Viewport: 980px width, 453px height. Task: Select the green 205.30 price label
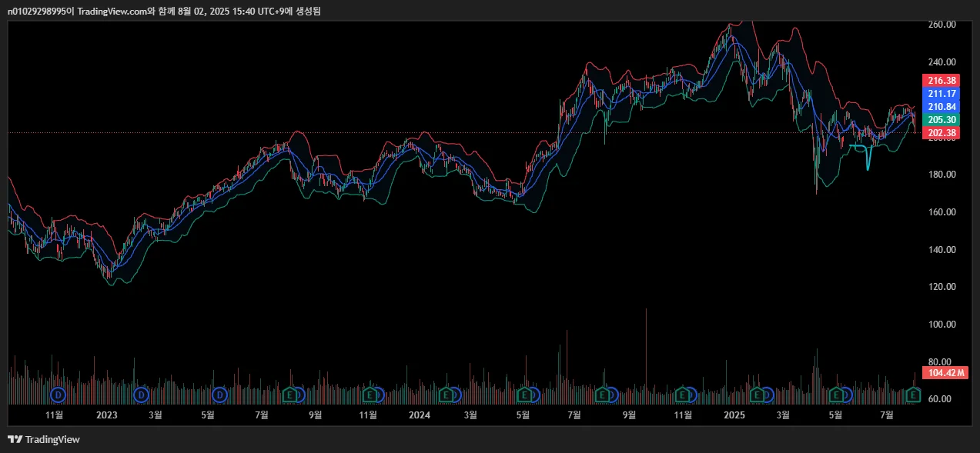[x=942, y=119]
